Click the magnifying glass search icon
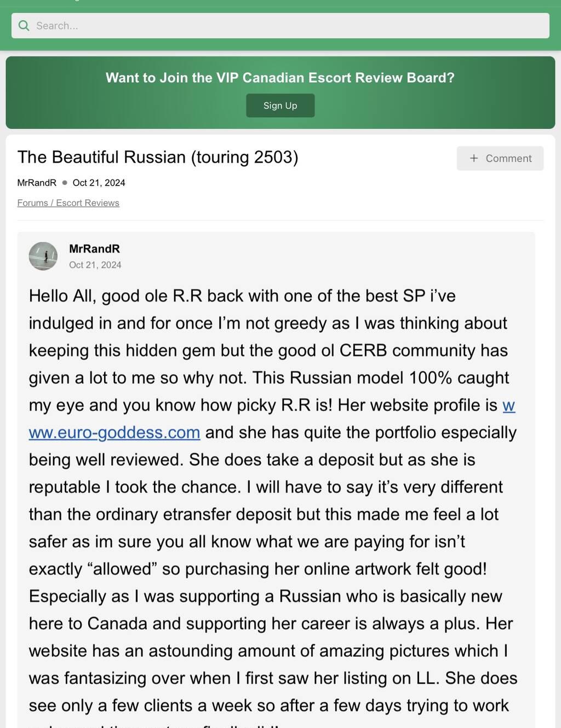 click(24, 26)
